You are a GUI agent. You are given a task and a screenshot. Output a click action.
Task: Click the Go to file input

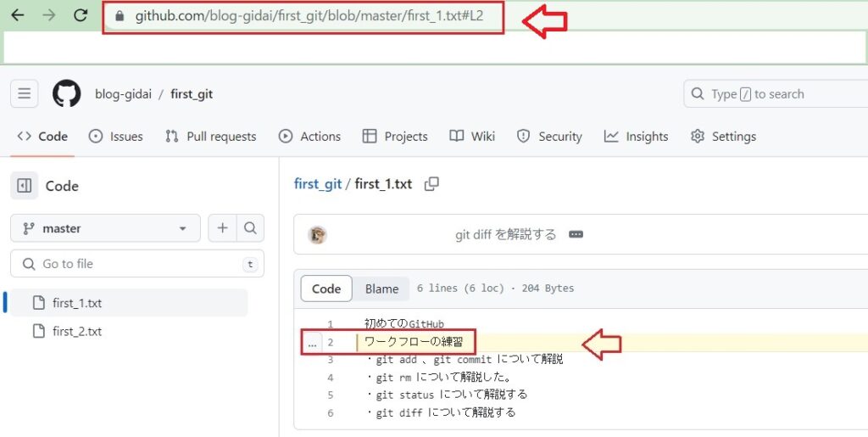(136, 264)
